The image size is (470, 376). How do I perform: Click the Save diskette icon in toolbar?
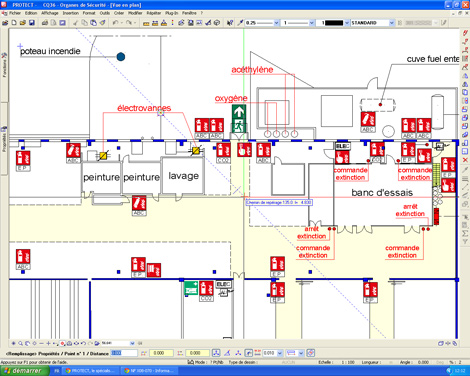pyautogui.click(x=32, y=23)
